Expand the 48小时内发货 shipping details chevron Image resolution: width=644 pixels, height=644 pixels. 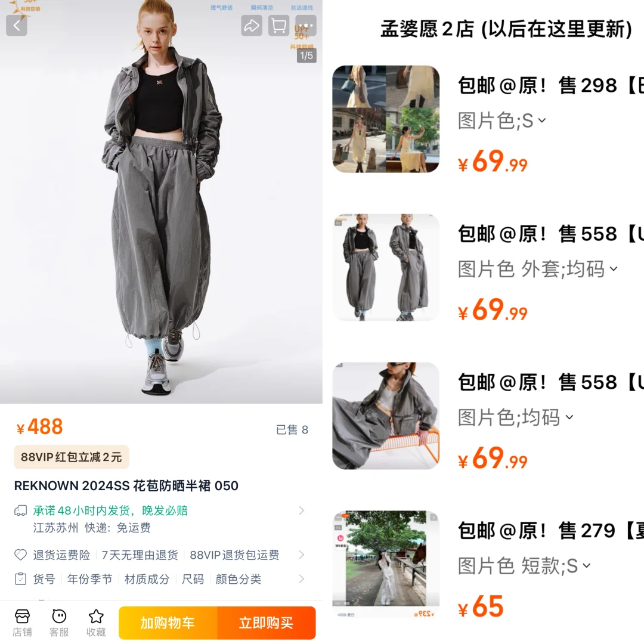pyautogui.click(x=302, y=510)
